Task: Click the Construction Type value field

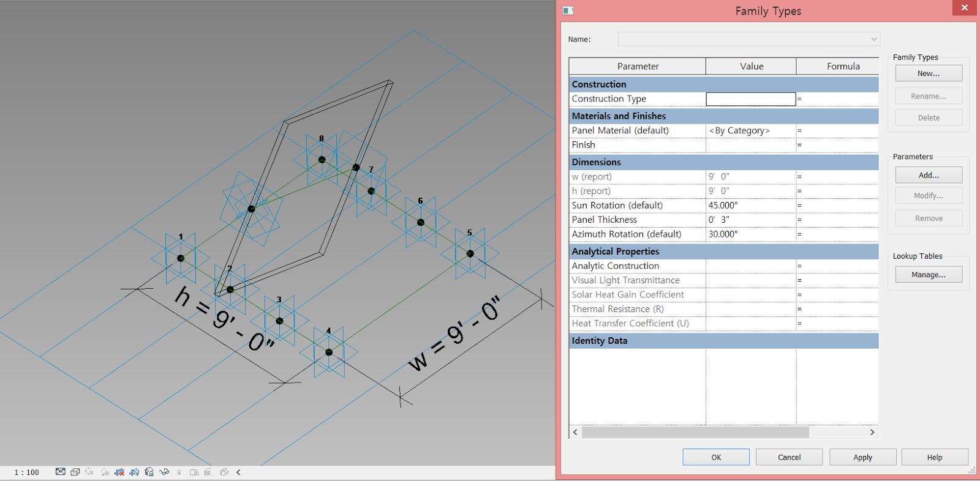Action: [x=751, y=99]
